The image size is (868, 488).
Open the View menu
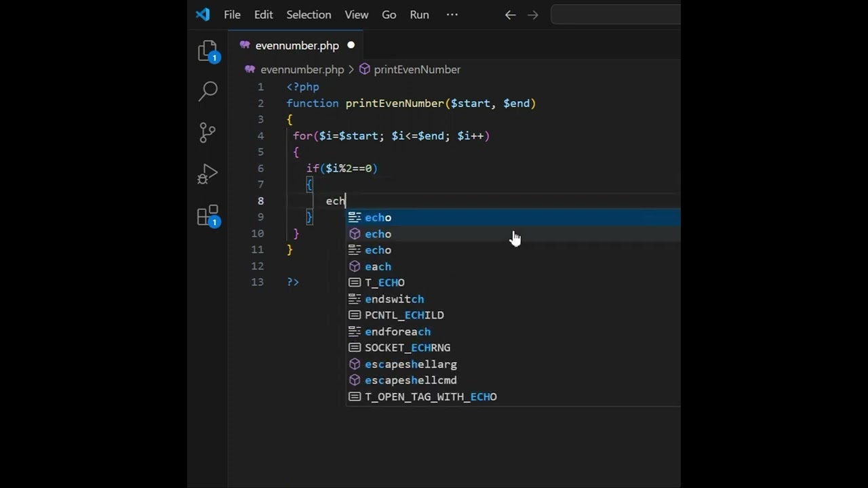click(356, 14)
